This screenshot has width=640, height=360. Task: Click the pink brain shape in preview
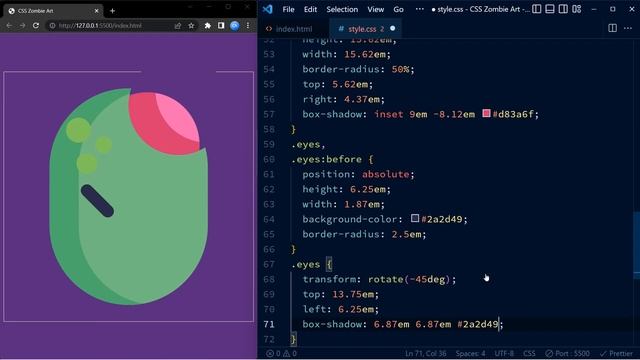tap(164, 123)
